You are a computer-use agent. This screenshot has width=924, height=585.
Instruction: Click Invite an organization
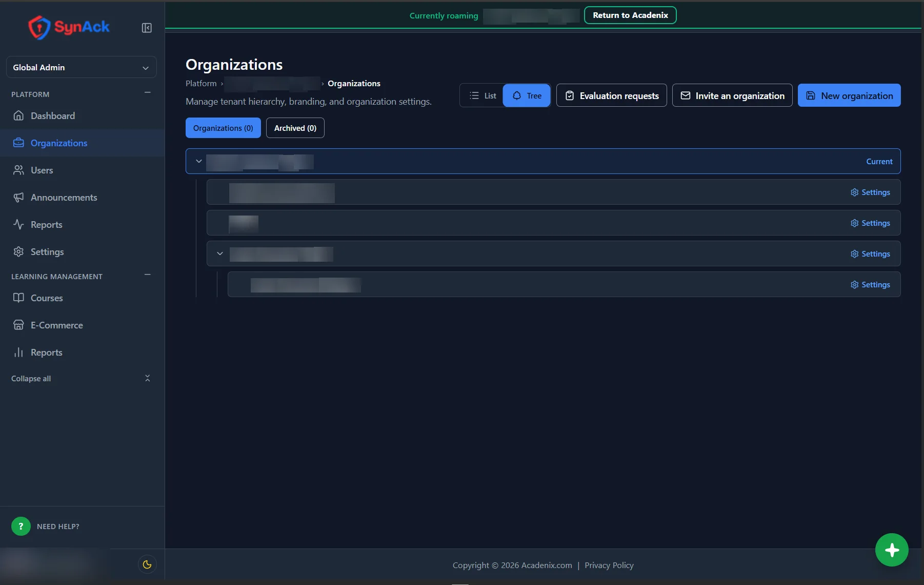click(x=732, y=95)
